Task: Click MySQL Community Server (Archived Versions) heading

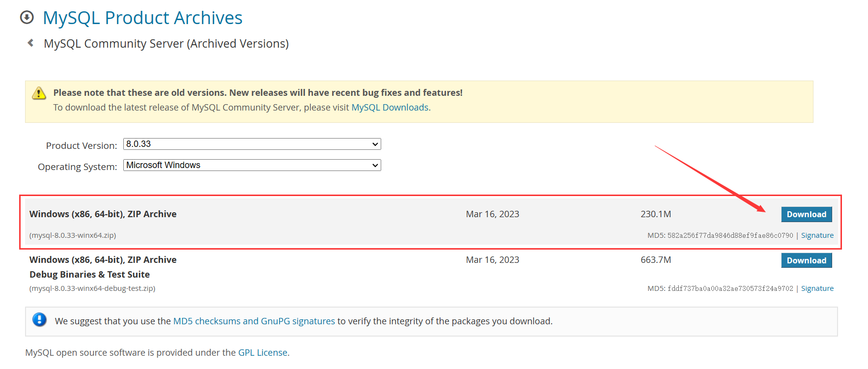Action: [166, 44]
